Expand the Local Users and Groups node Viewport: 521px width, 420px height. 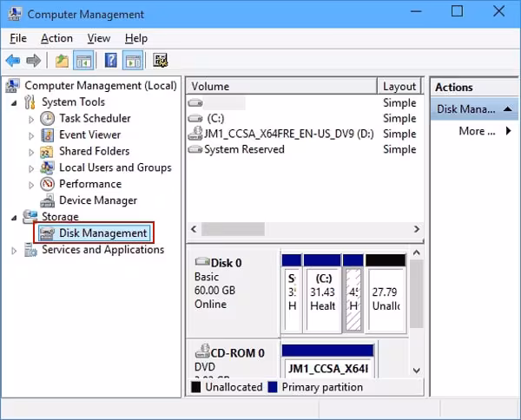tap(31, 168)
